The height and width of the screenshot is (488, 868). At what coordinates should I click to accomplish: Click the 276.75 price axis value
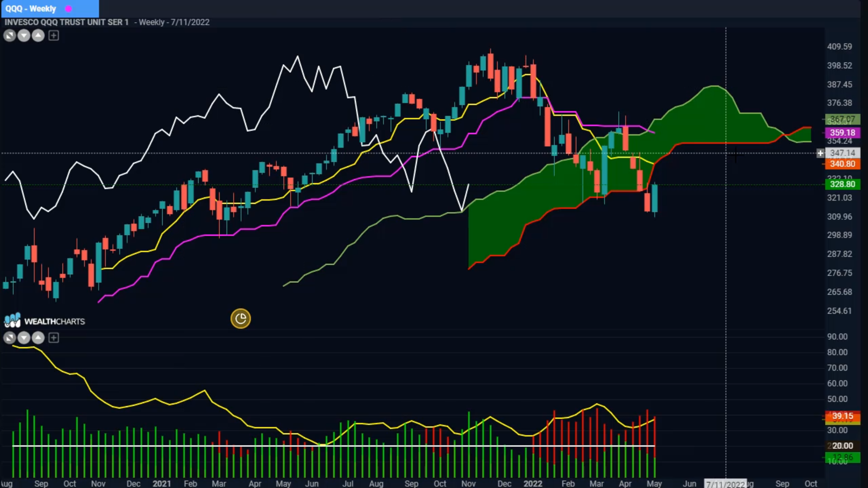pyautogui.click(x=840, y=273)
